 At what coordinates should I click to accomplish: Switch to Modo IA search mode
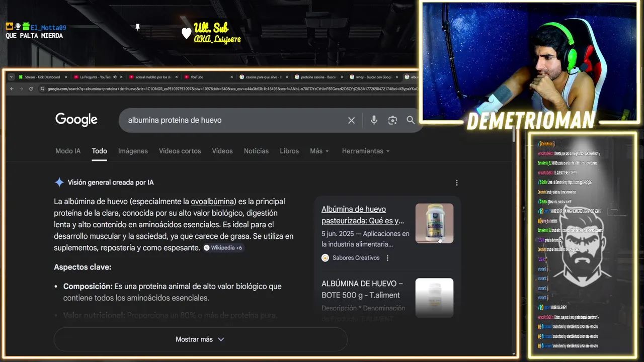click(x=68, y=151)
